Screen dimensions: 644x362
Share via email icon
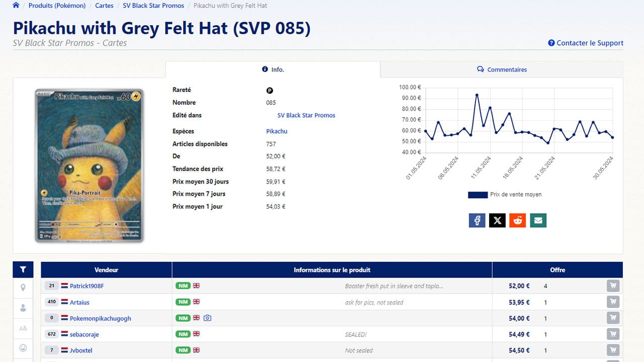pyautogui.click(x=538, y=220)
